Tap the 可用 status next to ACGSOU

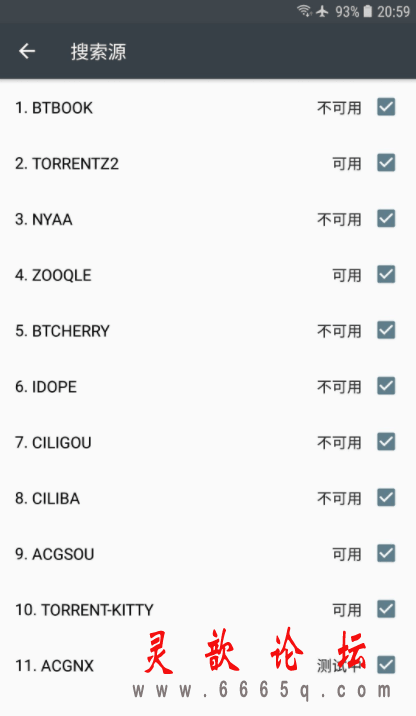[x=347, y=554]
